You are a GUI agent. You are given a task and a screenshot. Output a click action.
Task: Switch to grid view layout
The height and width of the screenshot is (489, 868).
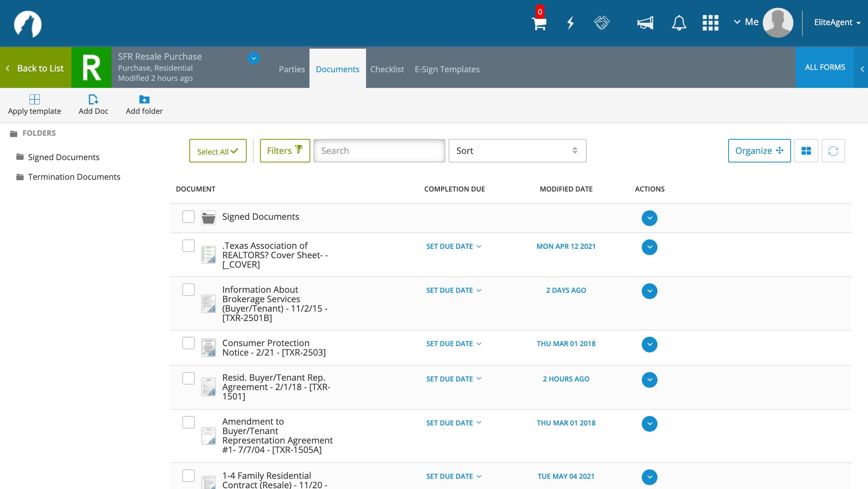[x=806, y=151]
